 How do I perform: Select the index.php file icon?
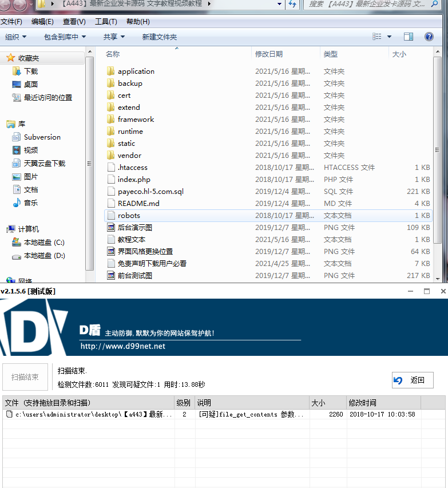(x=111, y=179)
